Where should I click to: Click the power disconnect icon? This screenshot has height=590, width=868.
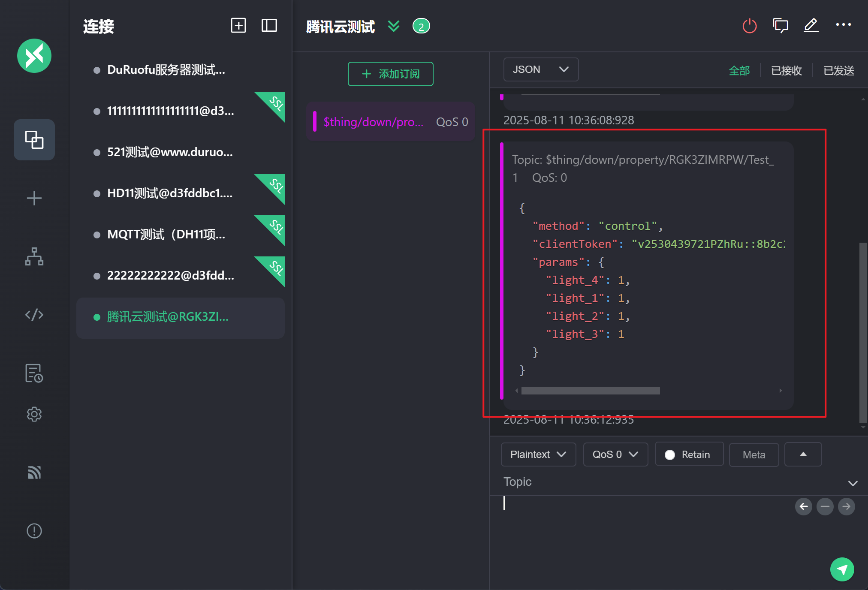(749, 26)
